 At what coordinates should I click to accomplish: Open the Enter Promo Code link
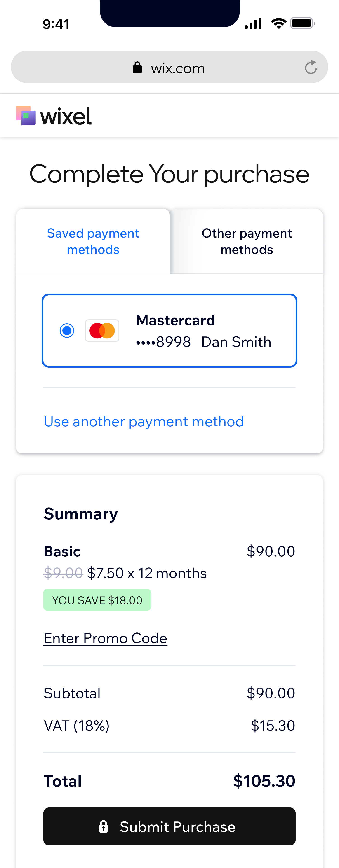click(106, 638)
